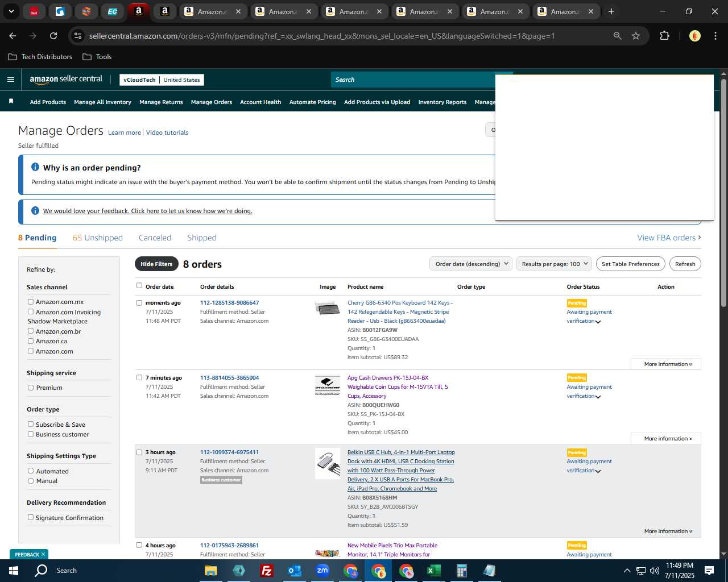Image resolution: width=728 pixels, height=582 pixels.
Task: Click the site information icon in address bar
Action: click(78, 36)
